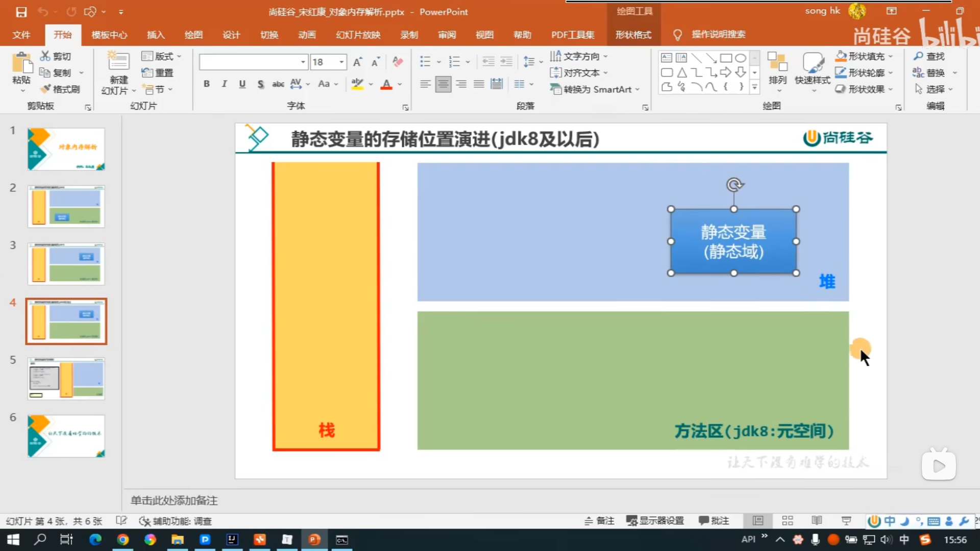Screen dimensions: 980x551
Task: Click the Save icon in title bar
Action: pos(21,12)
